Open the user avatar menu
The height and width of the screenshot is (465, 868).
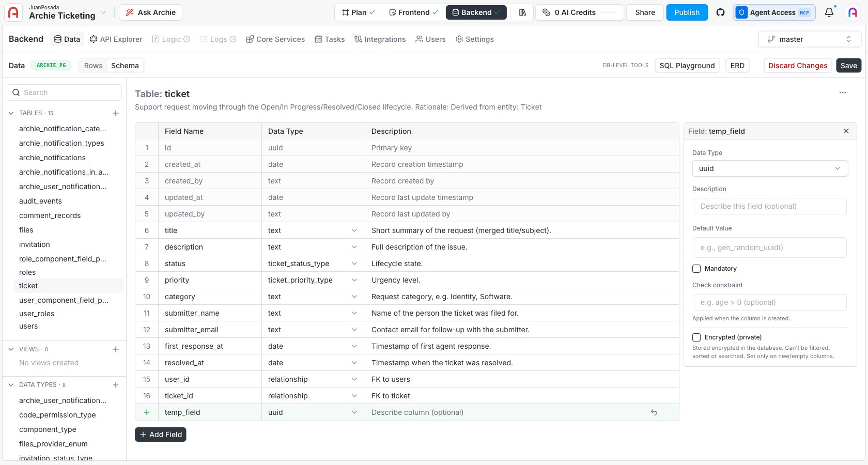pyautogui.click(x=853, y=12)
